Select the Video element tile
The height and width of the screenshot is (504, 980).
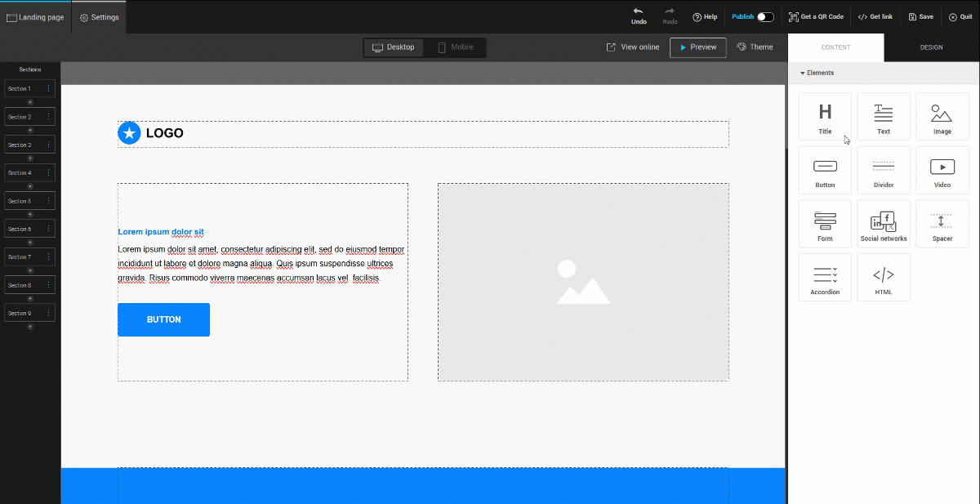tap(942, 170)
